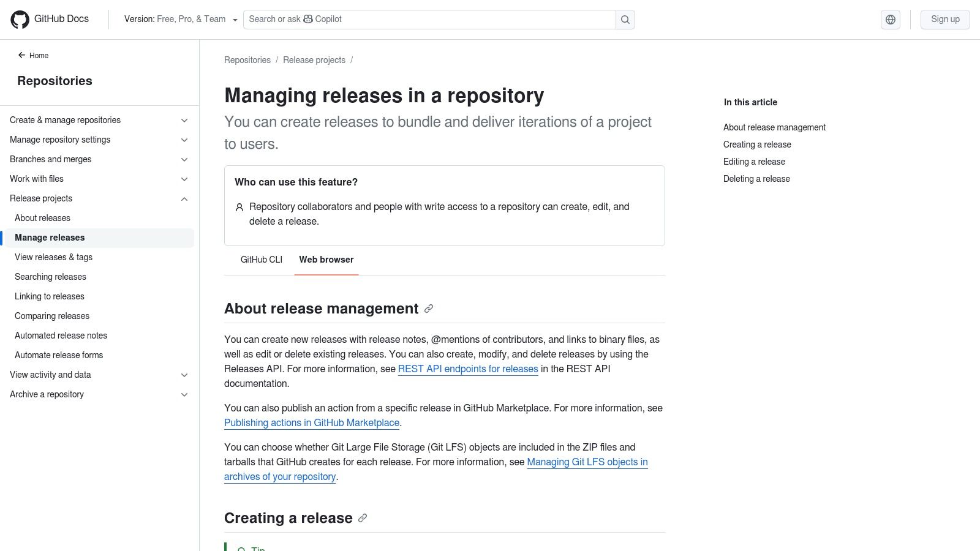This screenshot has height=551, width=980.
Task: Open View releases & tags sidebar page
Action: coord(54,257)
